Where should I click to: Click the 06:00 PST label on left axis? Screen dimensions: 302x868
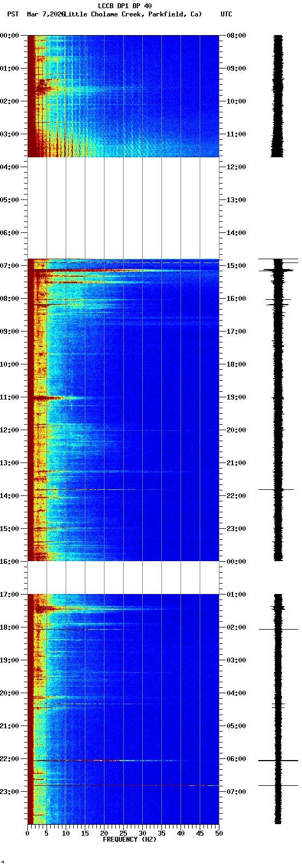pos(9,233)
